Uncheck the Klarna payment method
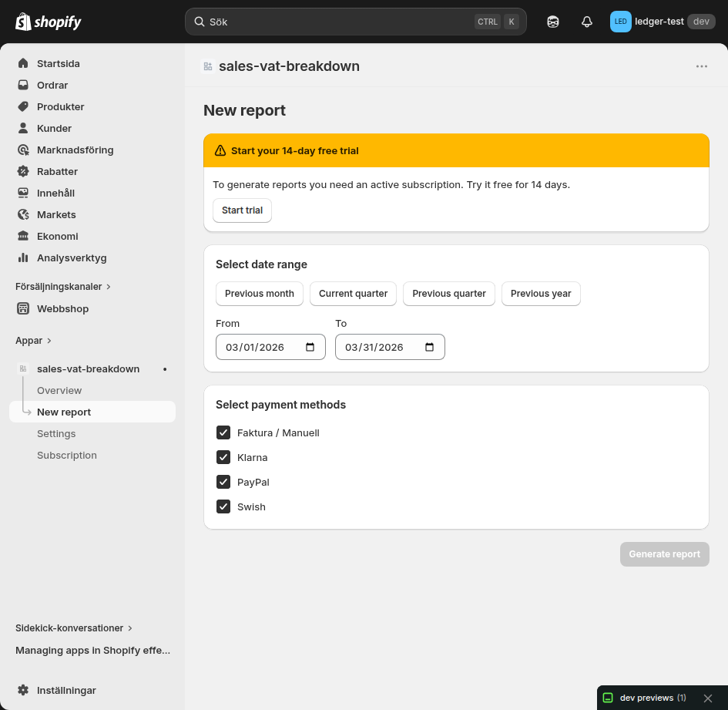Image resolution: width=728 pixels, height=710 pixels. pyautogui.click(x=223, y=457)
